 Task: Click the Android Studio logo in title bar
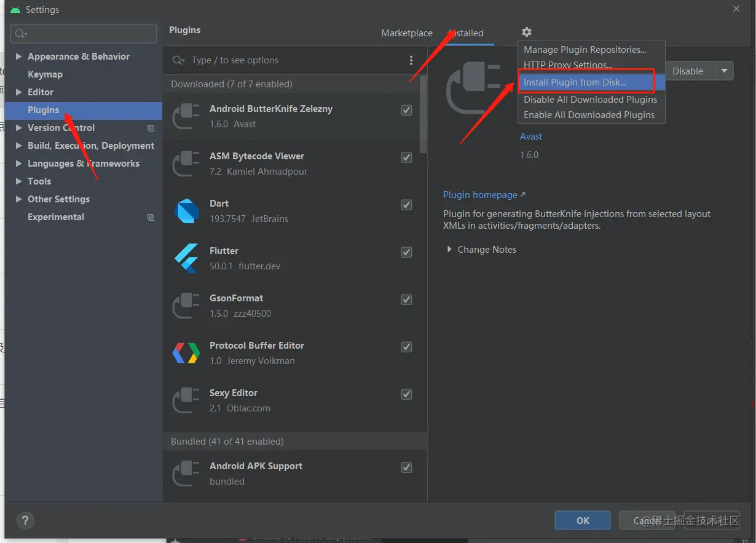[x=15, y=10]
